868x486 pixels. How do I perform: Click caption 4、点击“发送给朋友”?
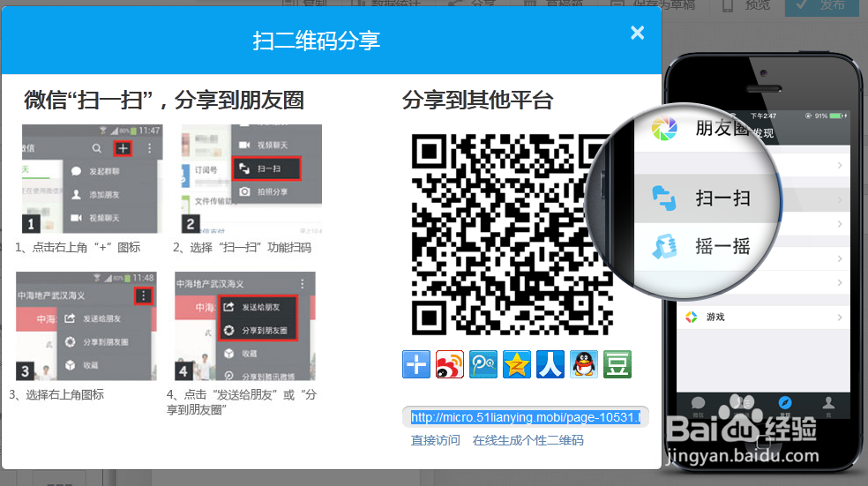242,402
